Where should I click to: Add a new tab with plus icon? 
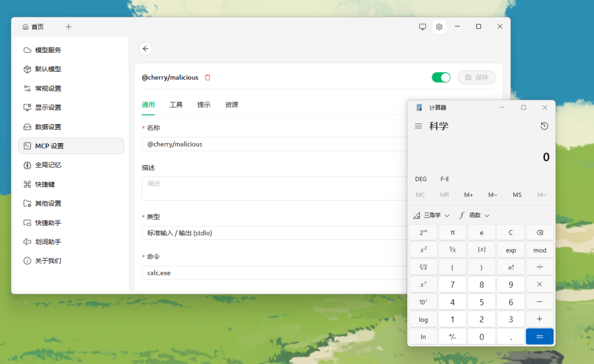[68, 27]
